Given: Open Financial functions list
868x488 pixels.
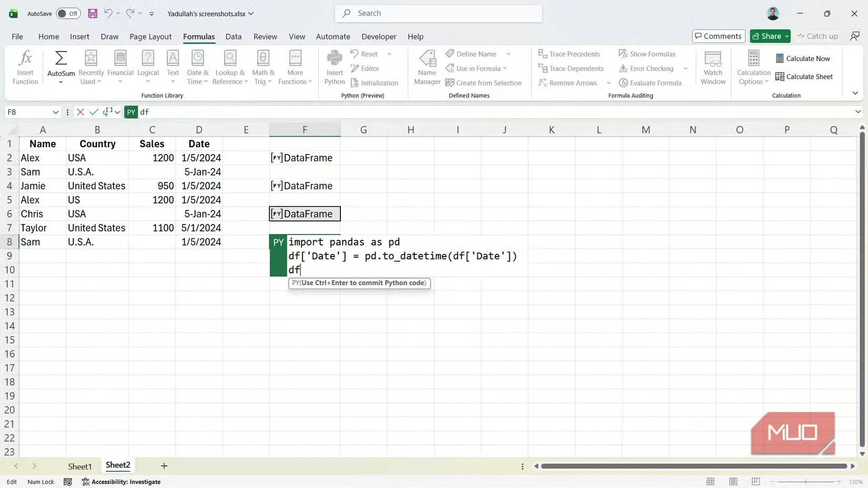Looking at the screenshot, I should click(x=120, y=67).
